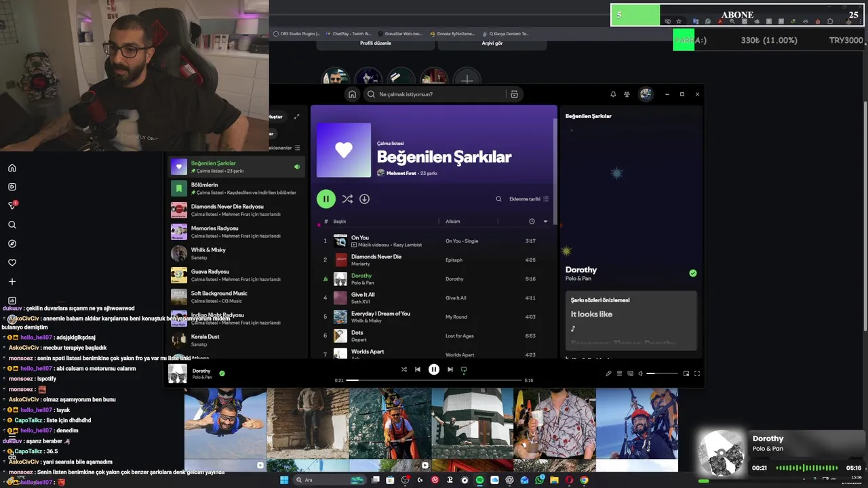
Task: Click the Windows Start button
Action: point(284,480)
